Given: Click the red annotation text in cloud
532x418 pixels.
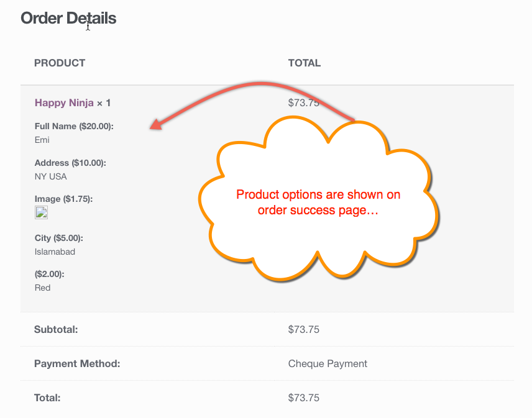Looking at the screenshot, I should coord(318,202).
